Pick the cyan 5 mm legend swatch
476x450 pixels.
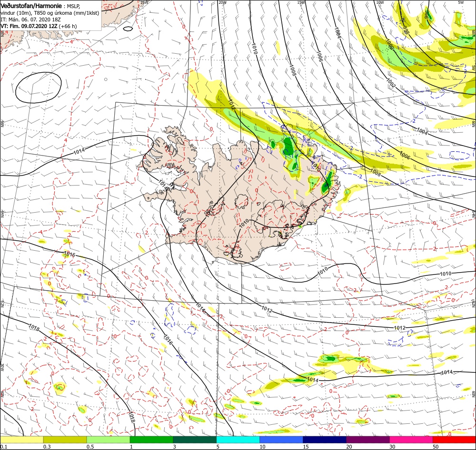pyautogui.click(x=238, y=440)
